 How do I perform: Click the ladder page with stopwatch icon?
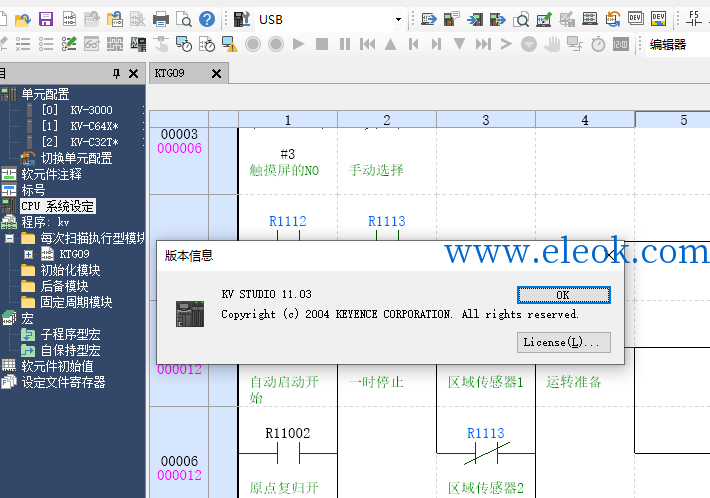coord(207,44)
